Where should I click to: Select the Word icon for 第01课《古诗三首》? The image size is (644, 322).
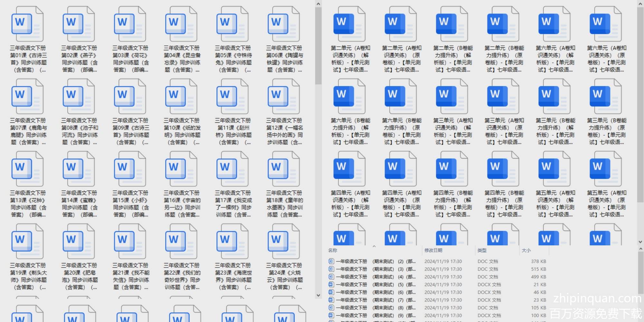click(27, 24)
